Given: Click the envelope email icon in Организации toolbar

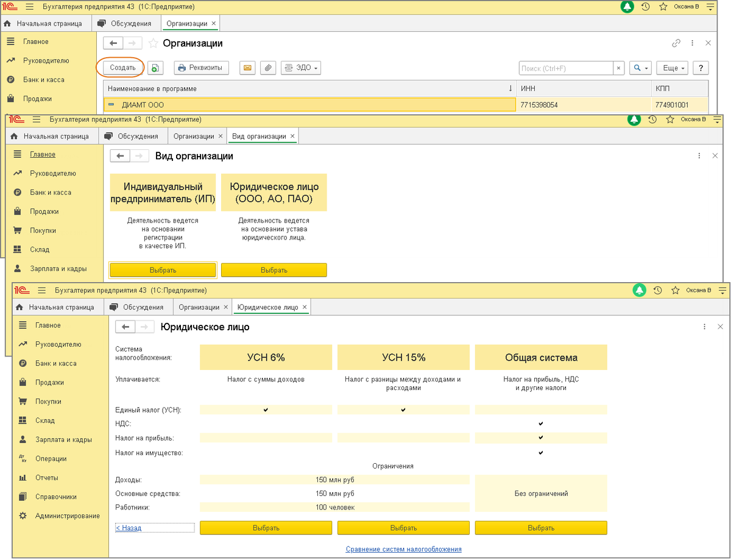Looking at the screenshot, I should pyautogui.click(x=247, y=68).
